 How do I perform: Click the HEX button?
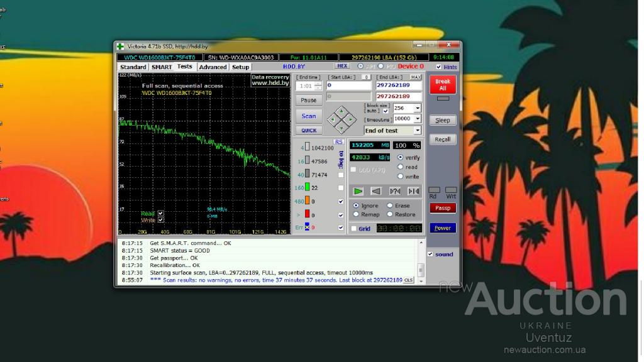coord(341,66)
